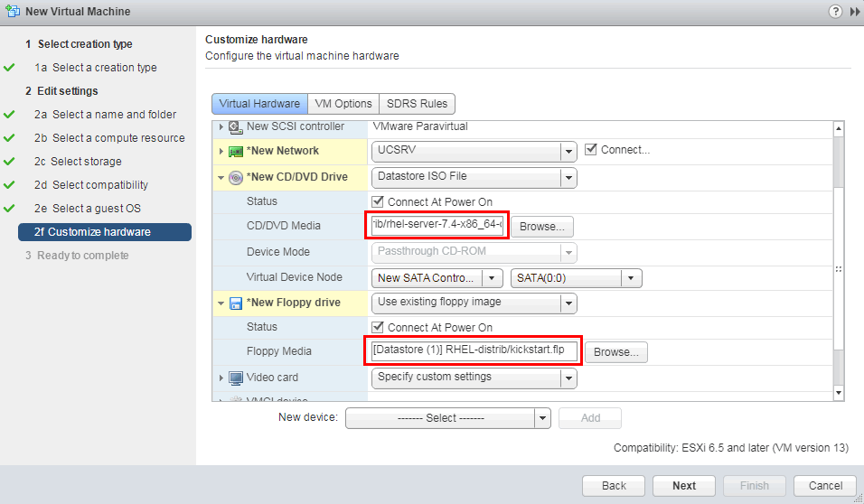Click the 'Device Mode' label
864x504 pixels.
278,252
